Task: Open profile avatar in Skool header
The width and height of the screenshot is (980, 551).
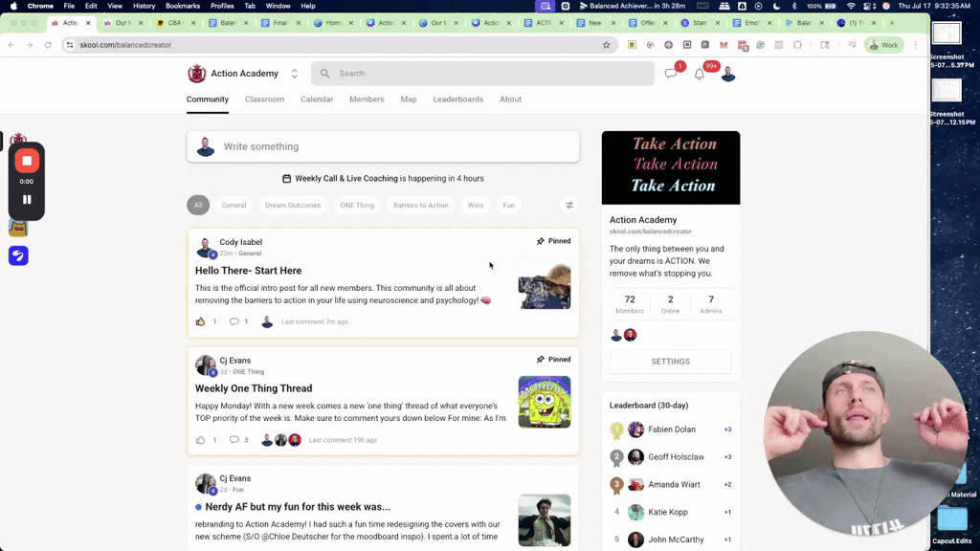Action: [728, 74]
